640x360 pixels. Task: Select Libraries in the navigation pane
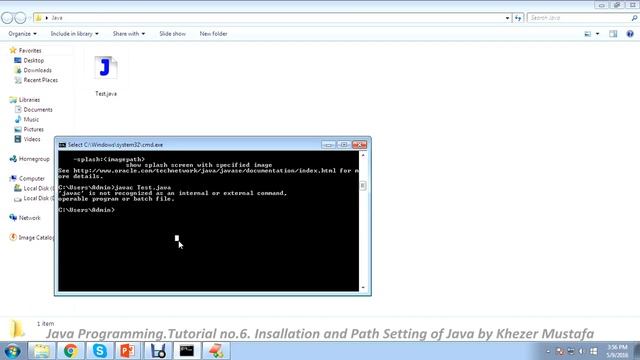[25, 100]
